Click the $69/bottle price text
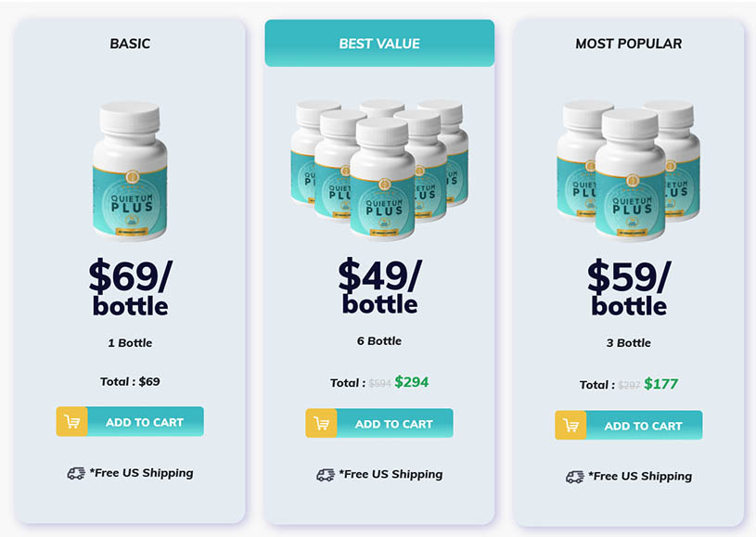This screenshot has width=756, height=537. pyautogui.click(x=130, y=288)
